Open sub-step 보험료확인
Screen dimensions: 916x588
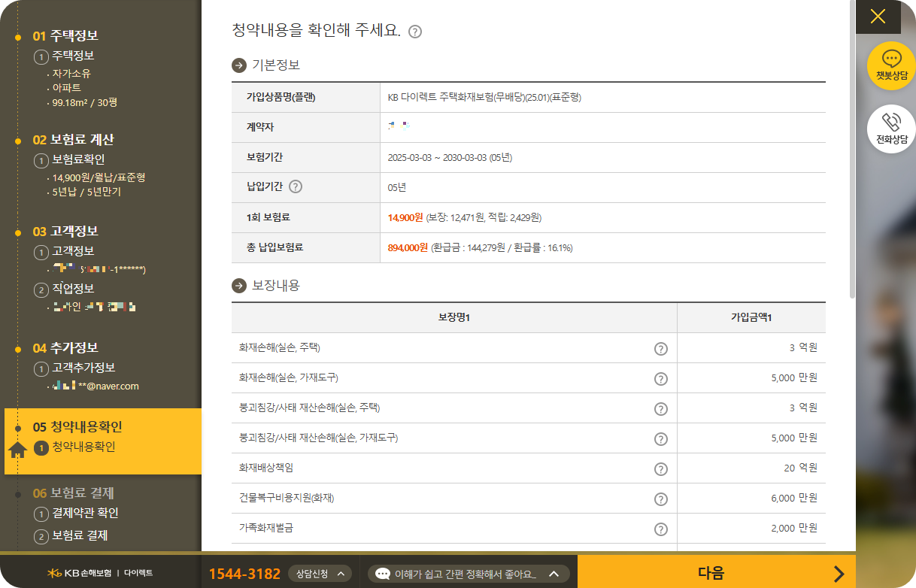pos(70,159)
